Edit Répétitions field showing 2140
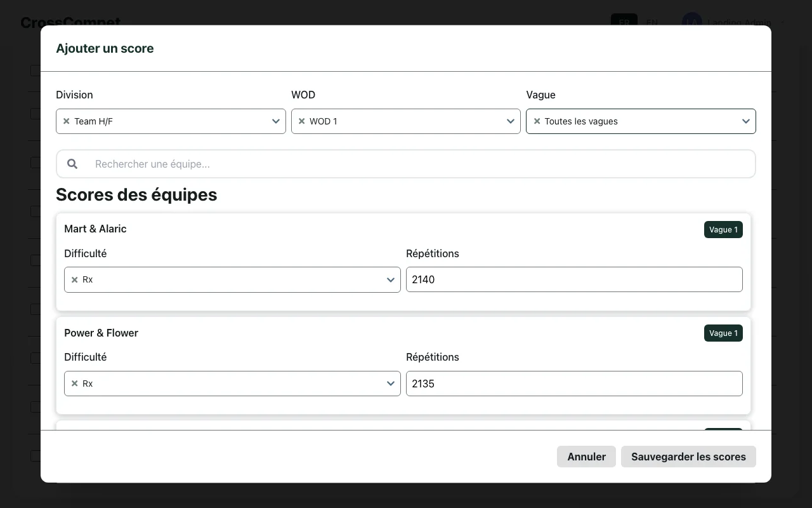This screenshot has height=508, width=812. click(x=573, y=279)
